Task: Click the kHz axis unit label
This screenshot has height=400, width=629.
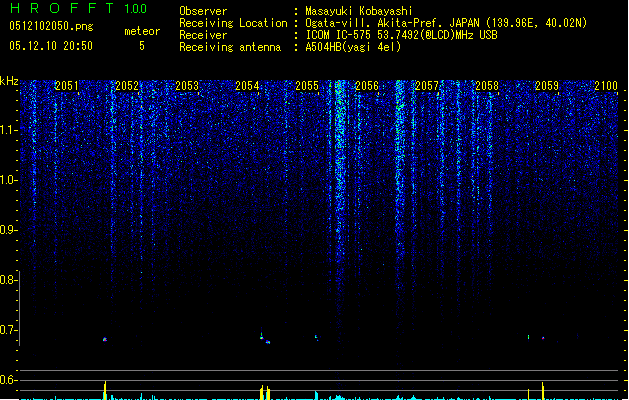Action: pos(9,81)
